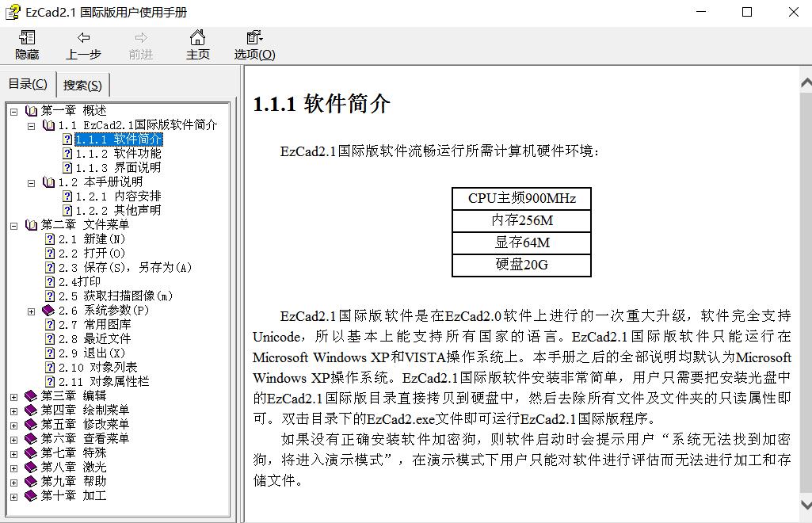The height and width of the screenshot is (523, 812).
Task: Click the book icon of 1.2 本手册说明
Action: (48, 182)
